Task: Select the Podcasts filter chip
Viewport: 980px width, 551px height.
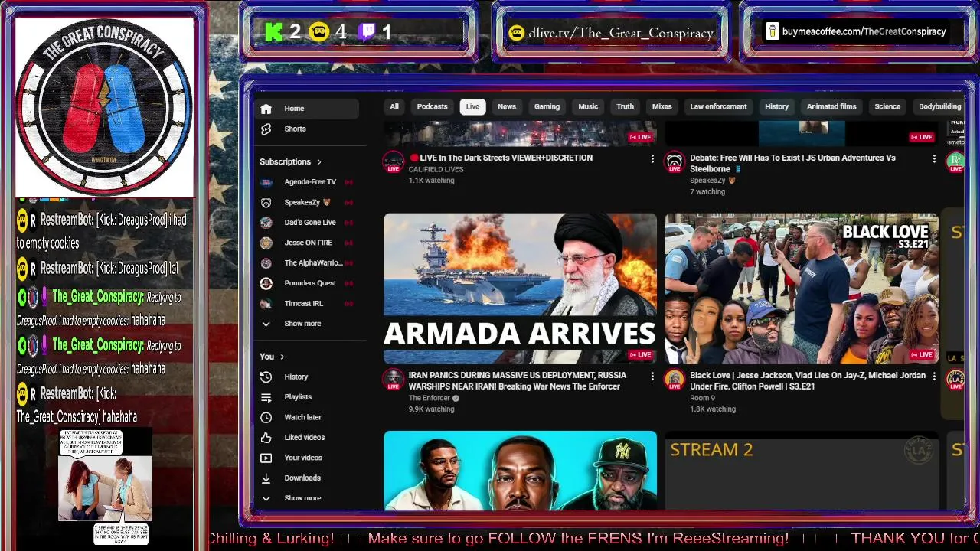Action: click(x=432, y=106)
